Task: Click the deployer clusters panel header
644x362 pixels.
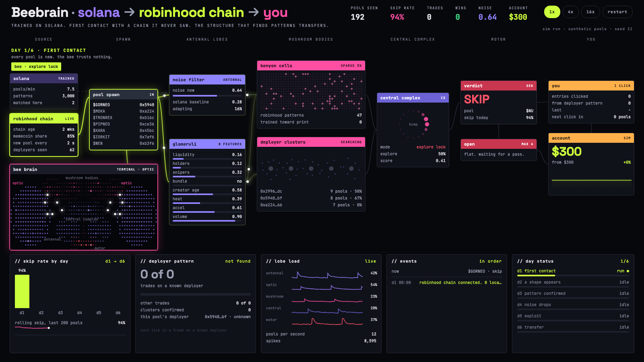Action: 311,142
